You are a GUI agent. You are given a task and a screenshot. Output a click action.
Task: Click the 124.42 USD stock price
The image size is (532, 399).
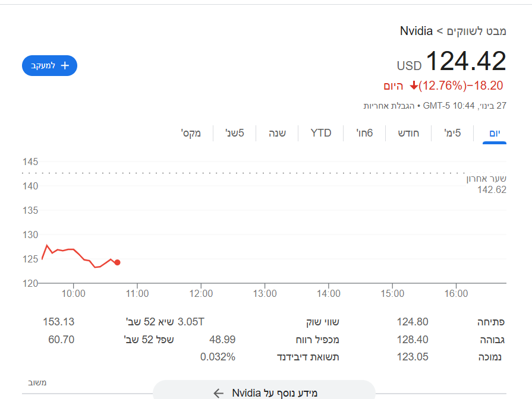[x=465, y=62]
